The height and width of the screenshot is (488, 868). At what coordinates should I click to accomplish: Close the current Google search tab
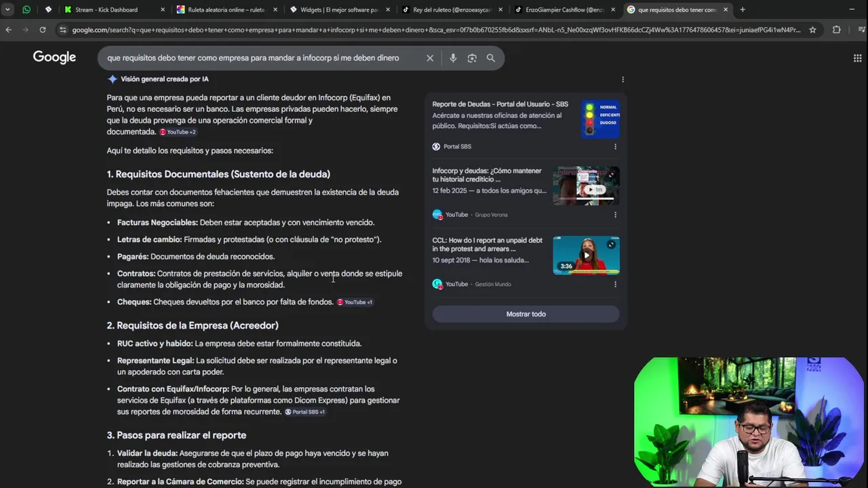pos(726,9)
